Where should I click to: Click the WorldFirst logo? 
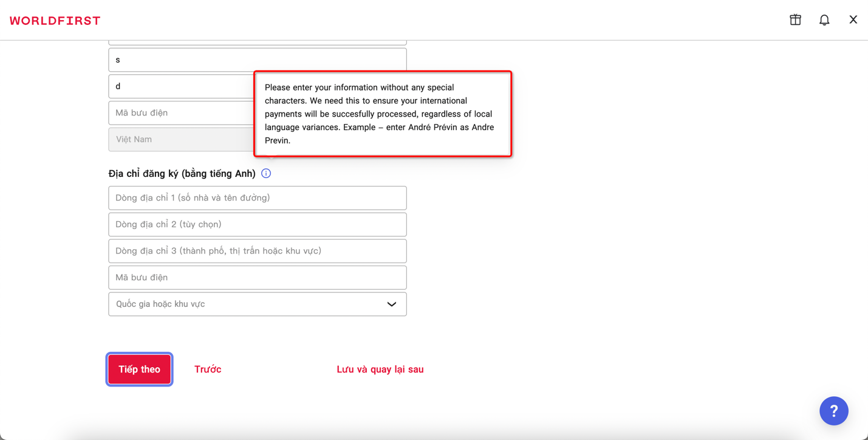tap(55, 21)
